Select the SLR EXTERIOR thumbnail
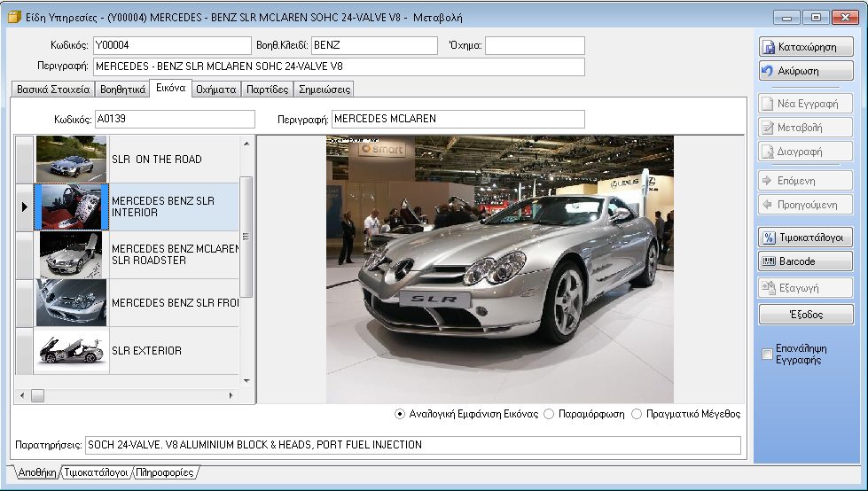This screenshot has width=868, height=491. point(72,350)
